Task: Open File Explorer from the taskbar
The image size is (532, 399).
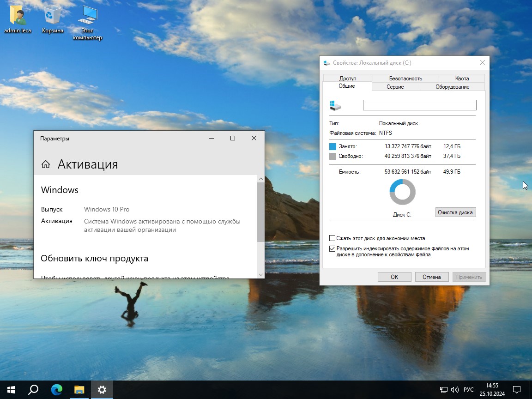Action: pos(79,390)
